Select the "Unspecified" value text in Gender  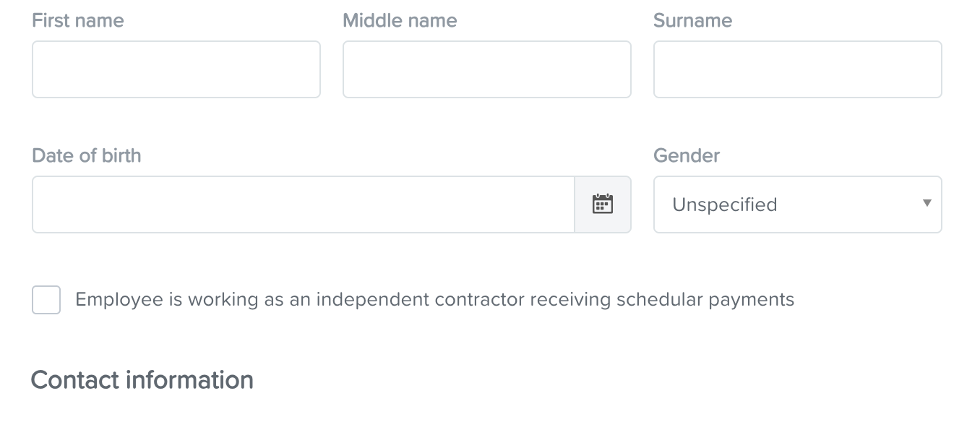coord(724,205)
